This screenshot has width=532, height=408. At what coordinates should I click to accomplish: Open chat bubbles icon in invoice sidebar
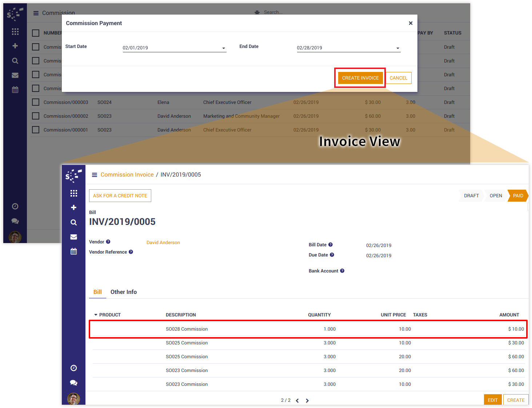point(73,383)
